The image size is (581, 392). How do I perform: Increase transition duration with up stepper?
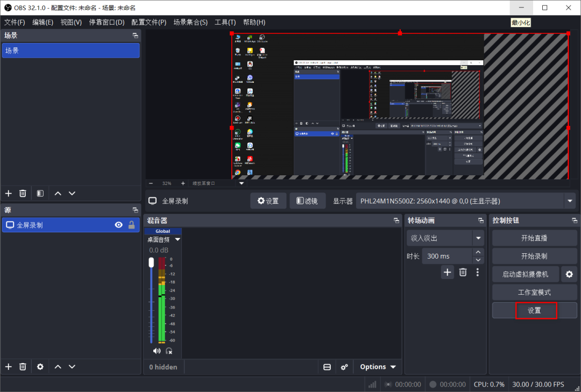pyautogui.click(x=478, y=252)
